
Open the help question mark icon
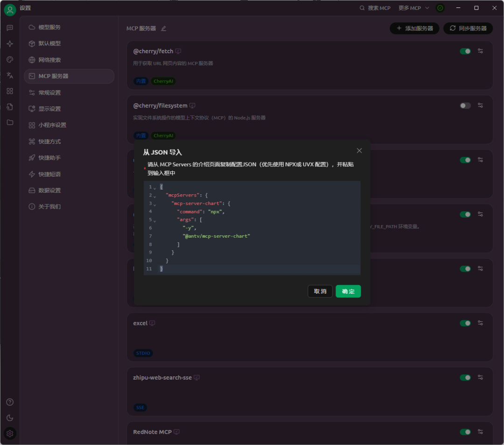click(x=10, y=402)
